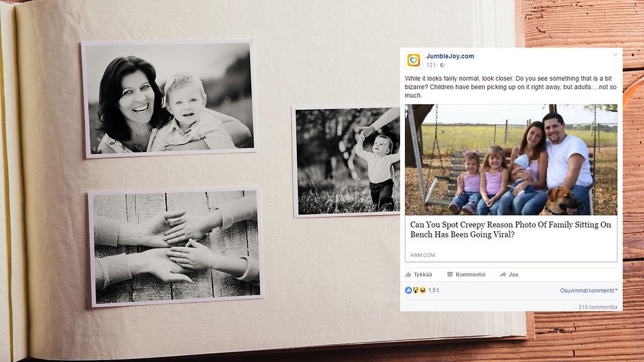Click the haha reaction emoji
The image size is (644, 362).
[422, 290]
